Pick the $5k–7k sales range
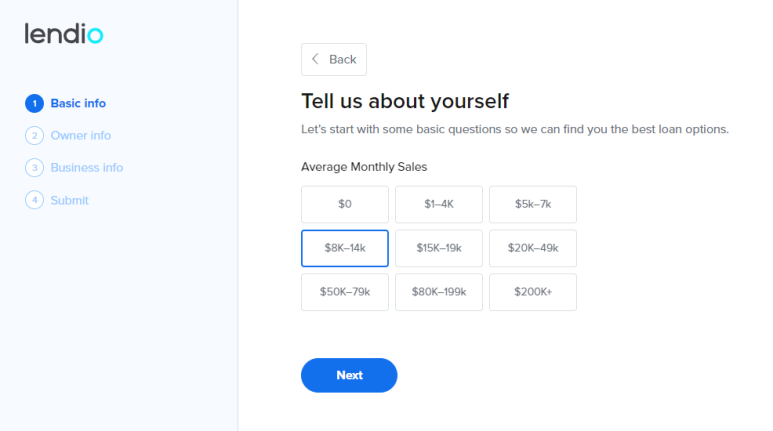 click(533, 204)
